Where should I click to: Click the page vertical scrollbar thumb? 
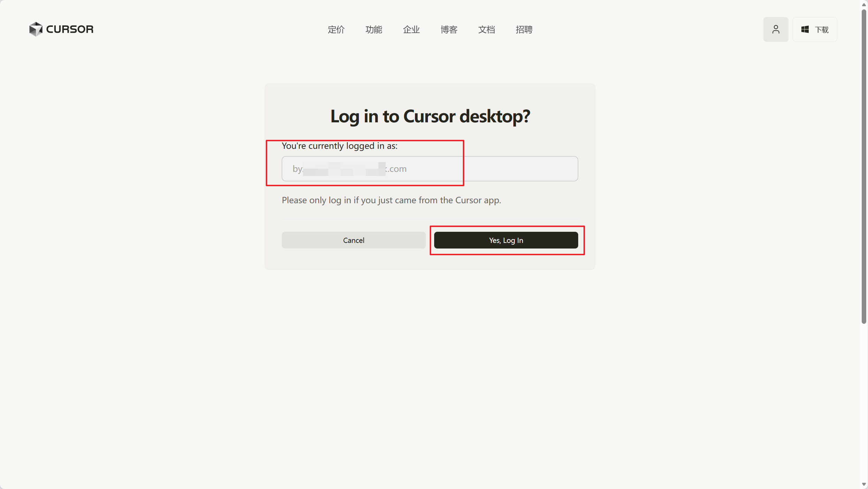tap(863, 167)
